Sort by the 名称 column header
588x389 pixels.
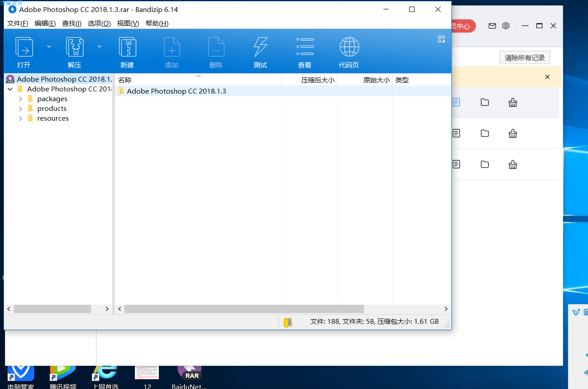(x=198, y=80)
